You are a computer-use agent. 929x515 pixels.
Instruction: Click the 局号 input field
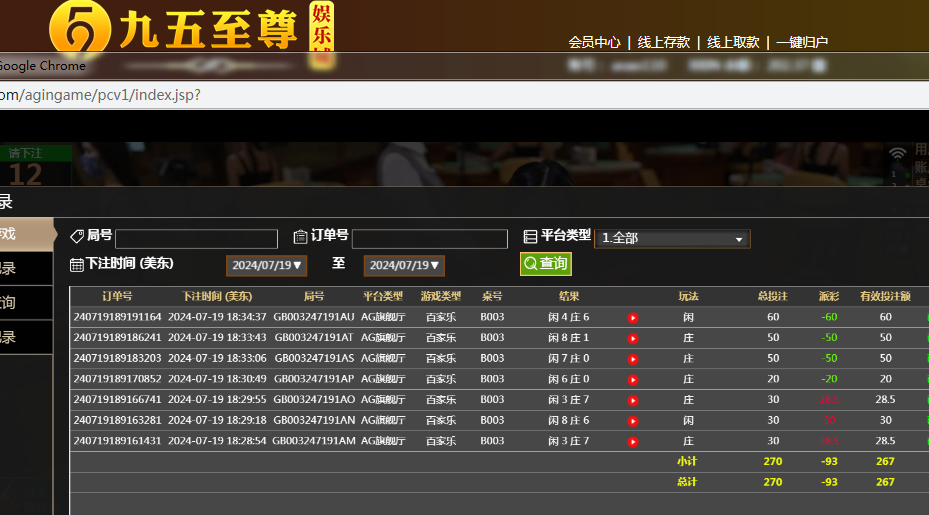(196, 239)
